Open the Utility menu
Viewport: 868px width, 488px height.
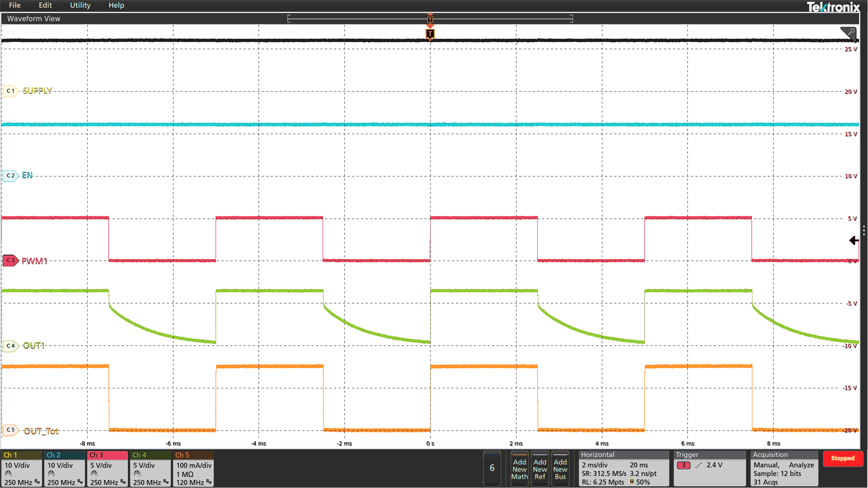point(80,5)
